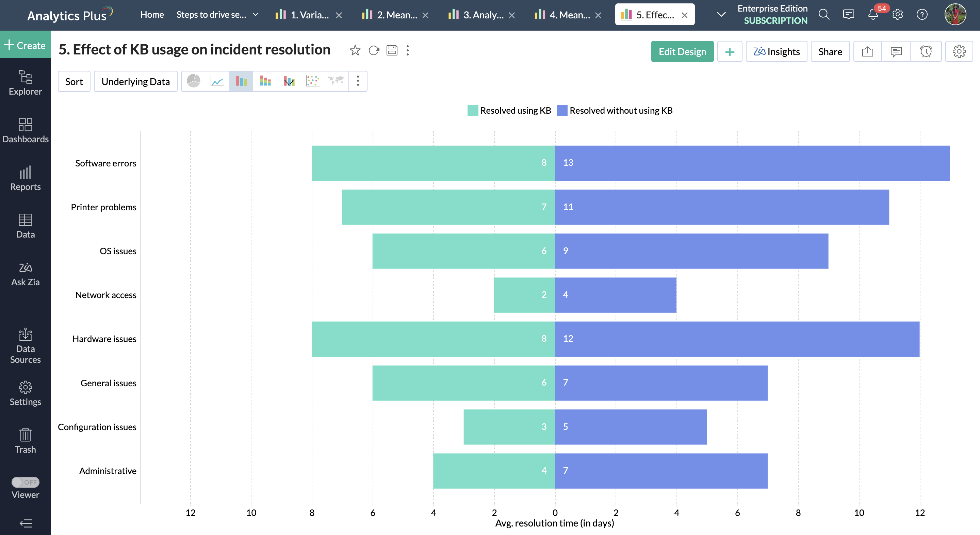Open Ask Zia in sidebar

click(x=25, y=274)
